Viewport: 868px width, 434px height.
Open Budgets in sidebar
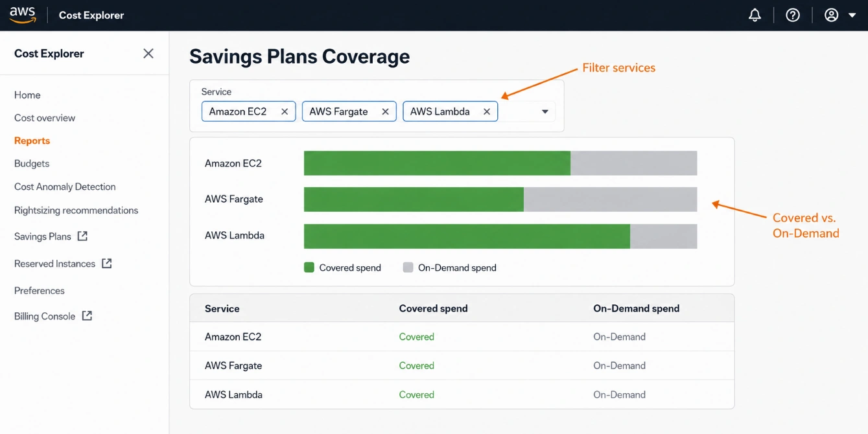(x=32, y=164)
